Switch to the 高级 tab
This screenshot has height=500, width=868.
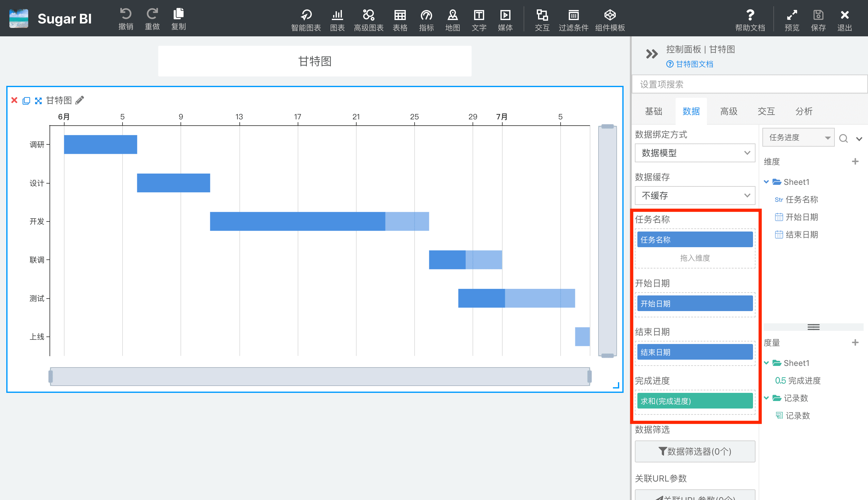729,111
